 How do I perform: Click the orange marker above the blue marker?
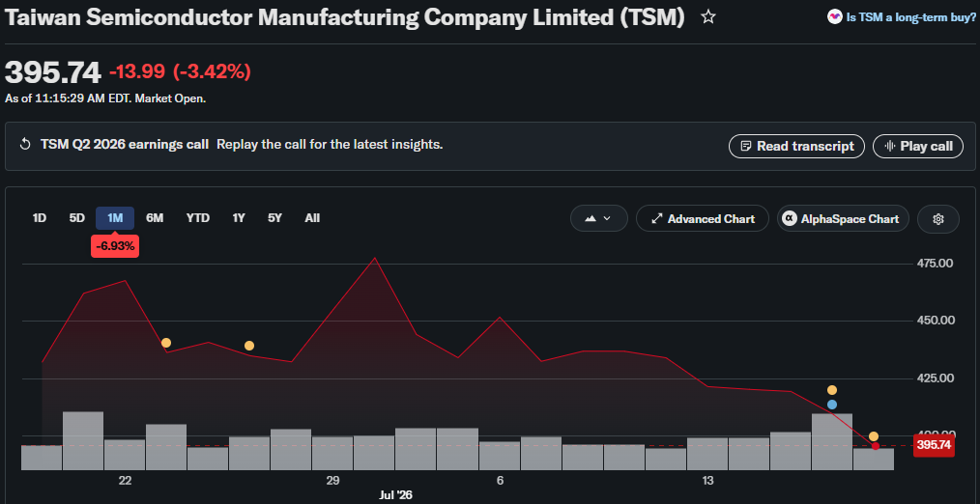[x=832, y=390]
